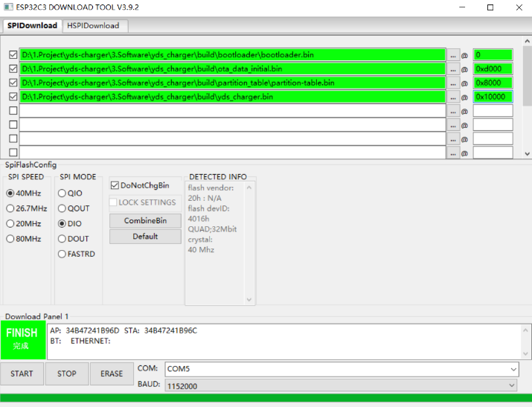532x407 pixels.
Task: Click the empty file path field of the fifth row
Action: (232, 111)
